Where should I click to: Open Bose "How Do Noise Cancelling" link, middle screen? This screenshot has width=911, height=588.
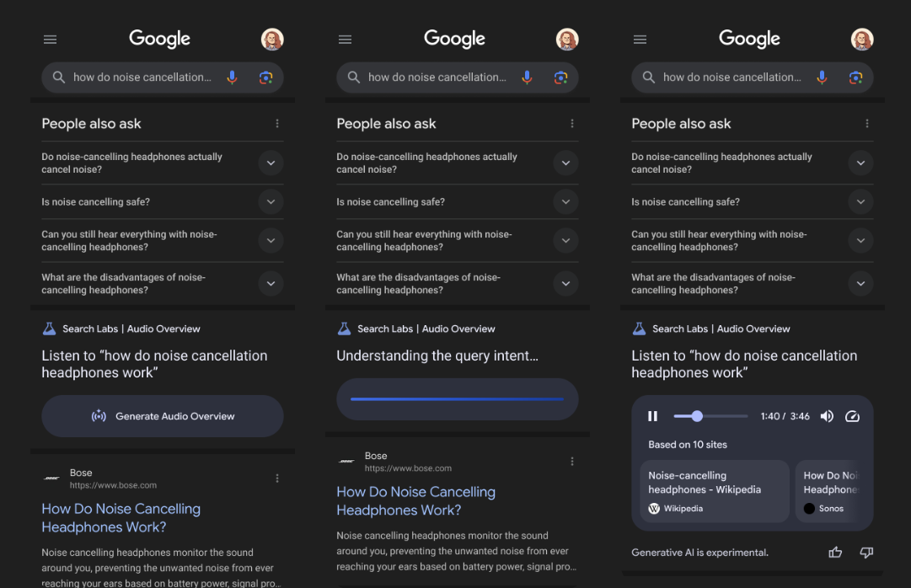coord(415,501)
